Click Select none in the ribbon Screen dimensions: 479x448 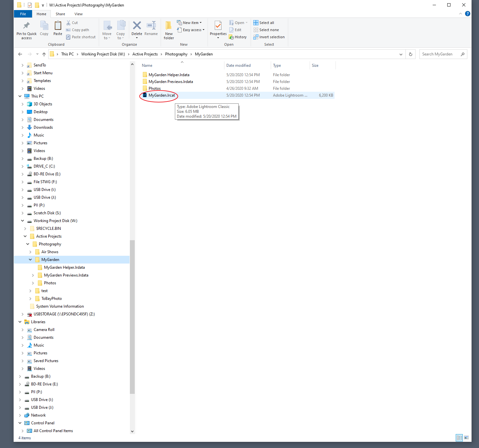tap(266, 29)
